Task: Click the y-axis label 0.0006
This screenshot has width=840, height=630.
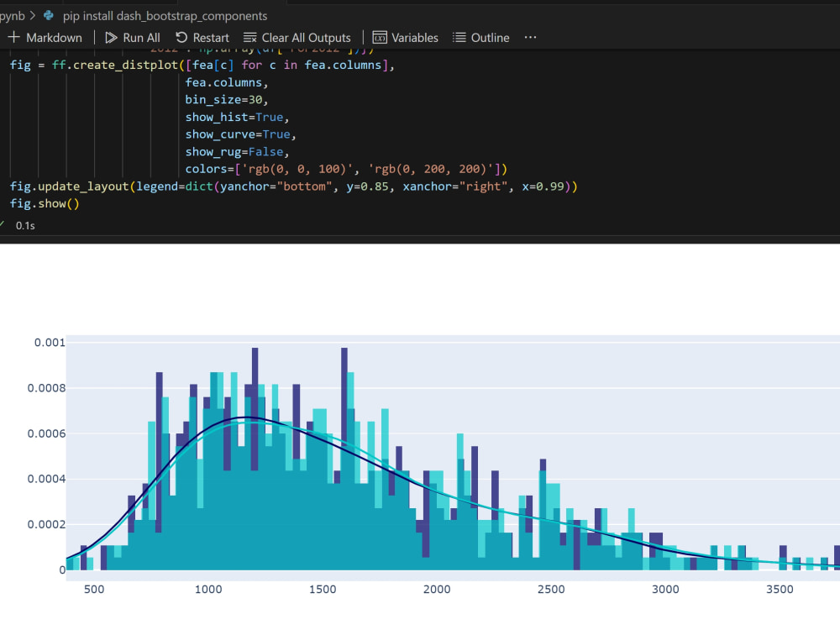Action: point(46,433)
